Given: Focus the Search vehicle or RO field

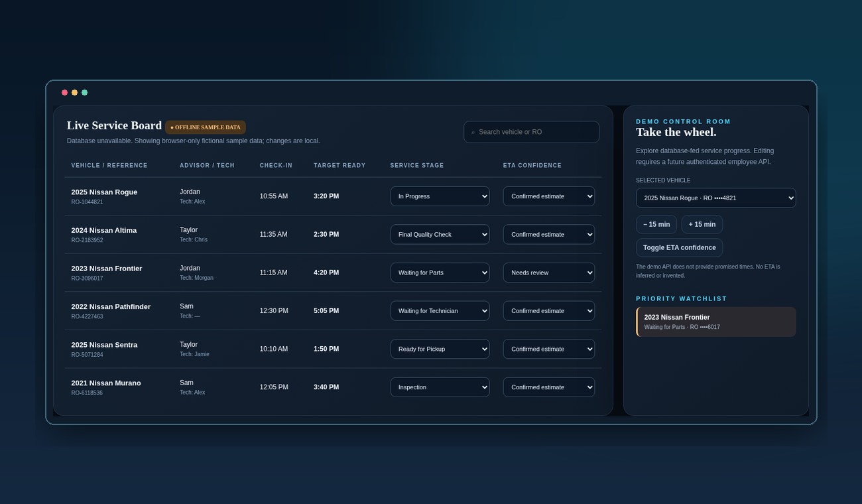Looking at the screenshot, I should click(x=532, y=132).
